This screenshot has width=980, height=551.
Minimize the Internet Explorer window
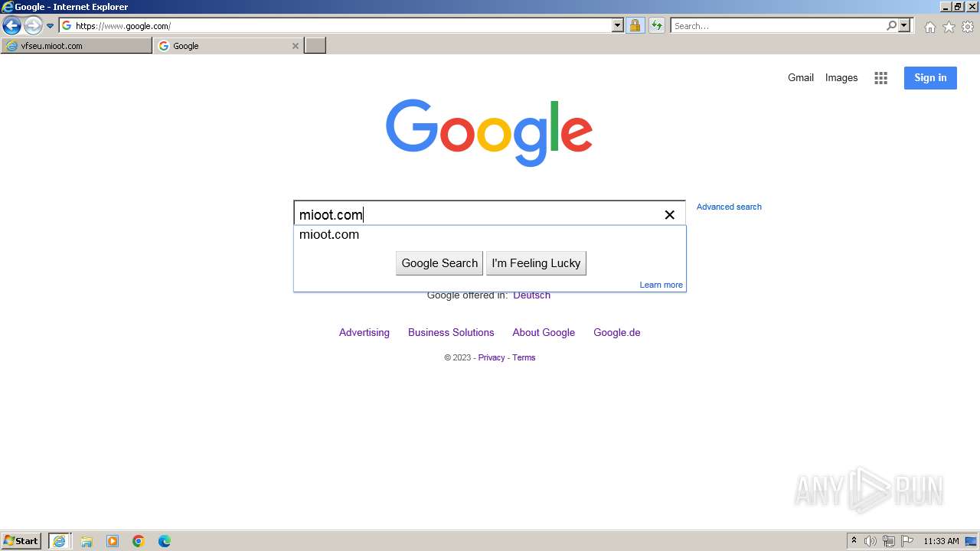coord(945,7)
